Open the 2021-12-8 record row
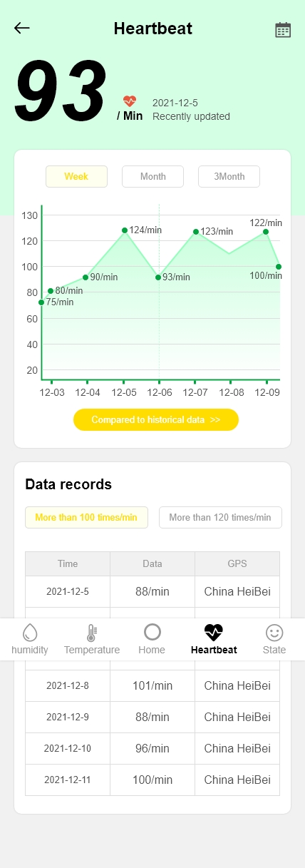This screenshot has height=868, width=305. coord(152,685)
